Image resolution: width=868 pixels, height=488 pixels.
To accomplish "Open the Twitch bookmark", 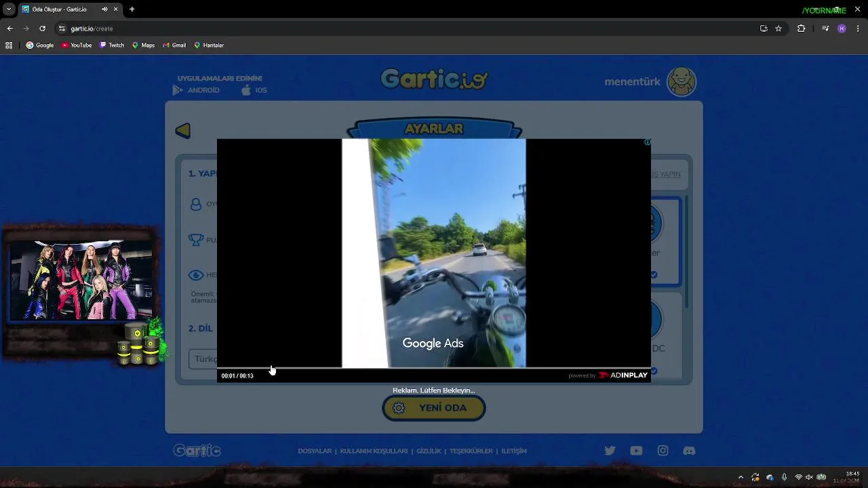I will point(112,45).
